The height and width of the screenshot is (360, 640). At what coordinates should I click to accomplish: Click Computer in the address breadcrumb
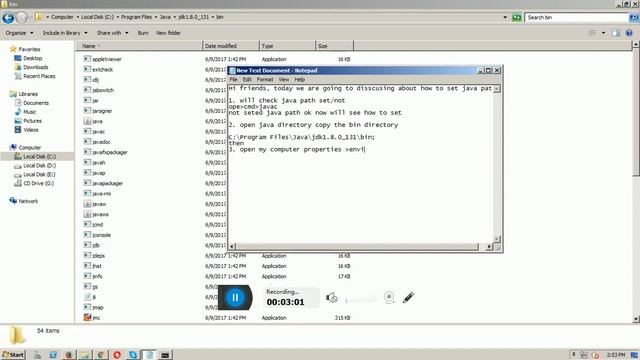point(62,17)
